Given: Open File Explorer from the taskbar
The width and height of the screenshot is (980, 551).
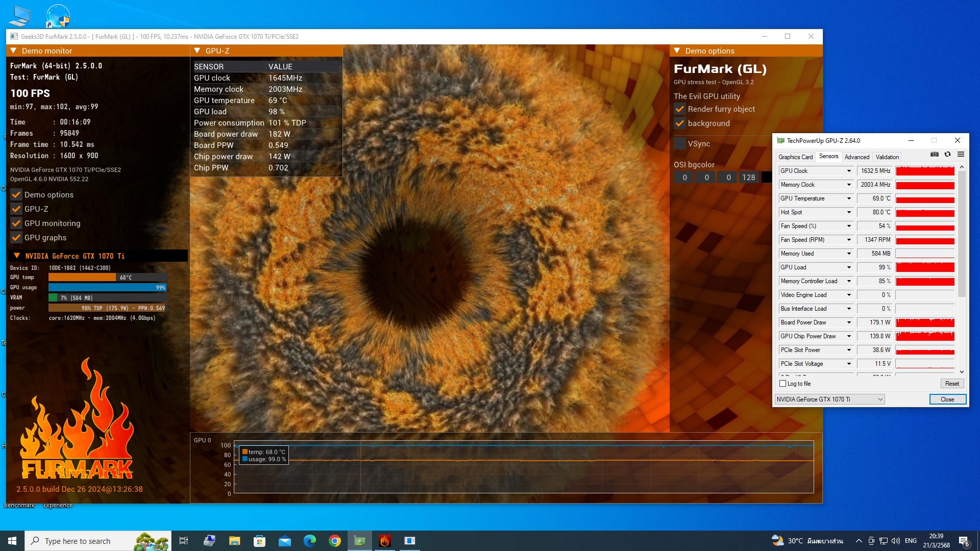Looking at the screenshot, I should [x=234, y=541].
